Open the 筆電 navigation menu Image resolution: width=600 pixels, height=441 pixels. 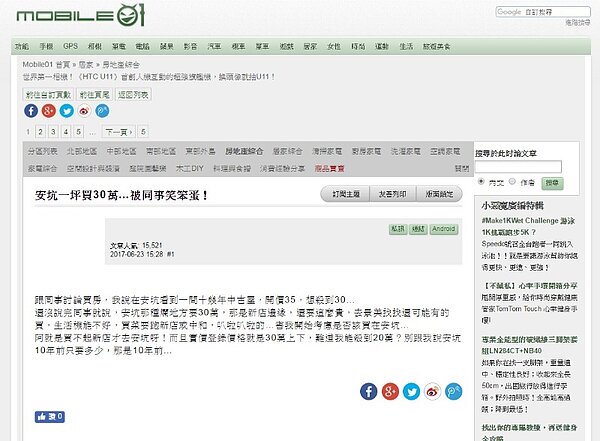[x=119, y=46]
